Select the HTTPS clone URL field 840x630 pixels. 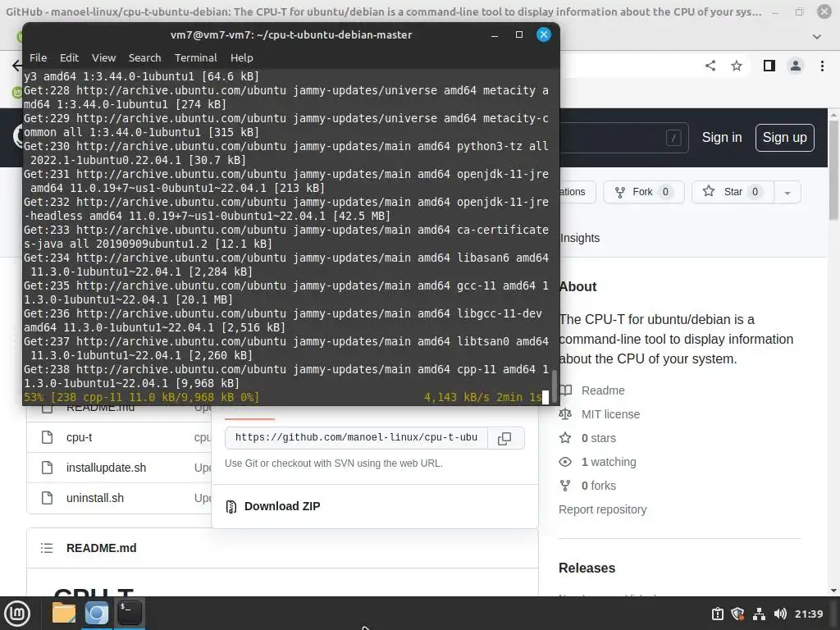(356, 438)
